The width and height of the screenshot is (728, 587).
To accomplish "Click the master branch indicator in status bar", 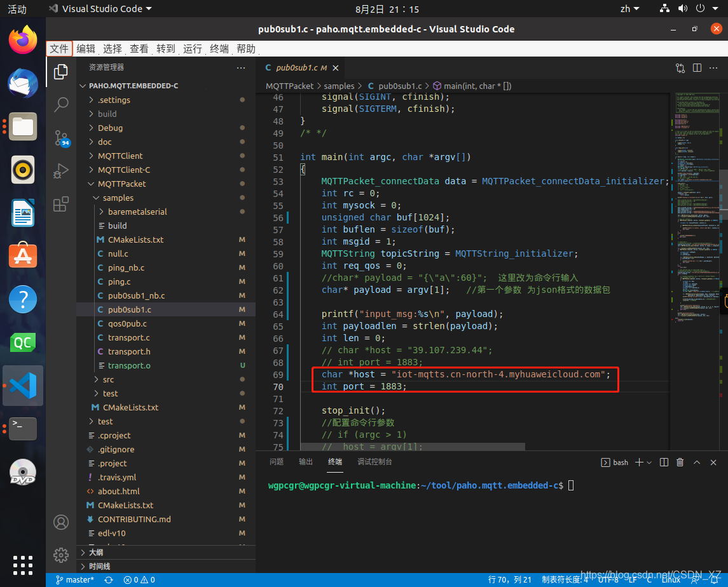I will coord(75,579).
